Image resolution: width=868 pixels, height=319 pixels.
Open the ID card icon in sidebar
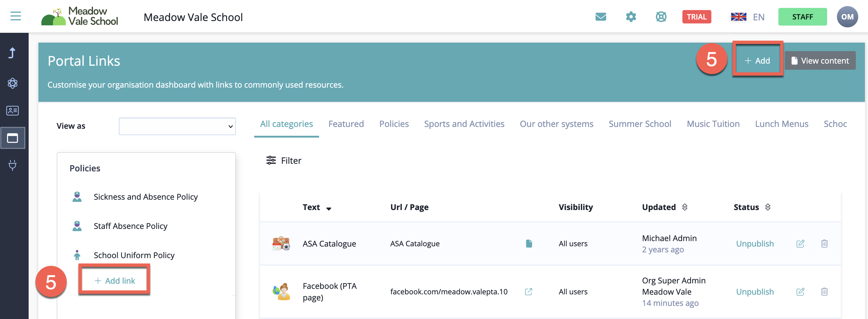tap(12, 111)
